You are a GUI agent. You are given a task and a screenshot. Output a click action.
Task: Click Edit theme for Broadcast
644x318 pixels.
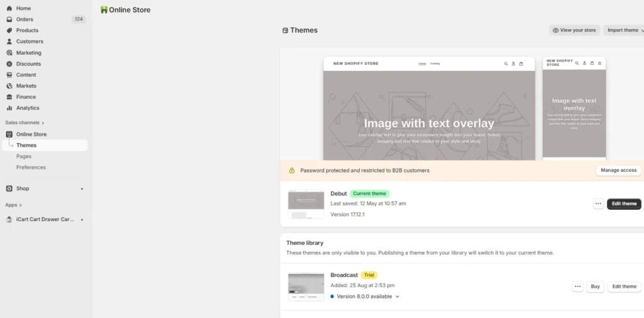click(x=625, y=287)
